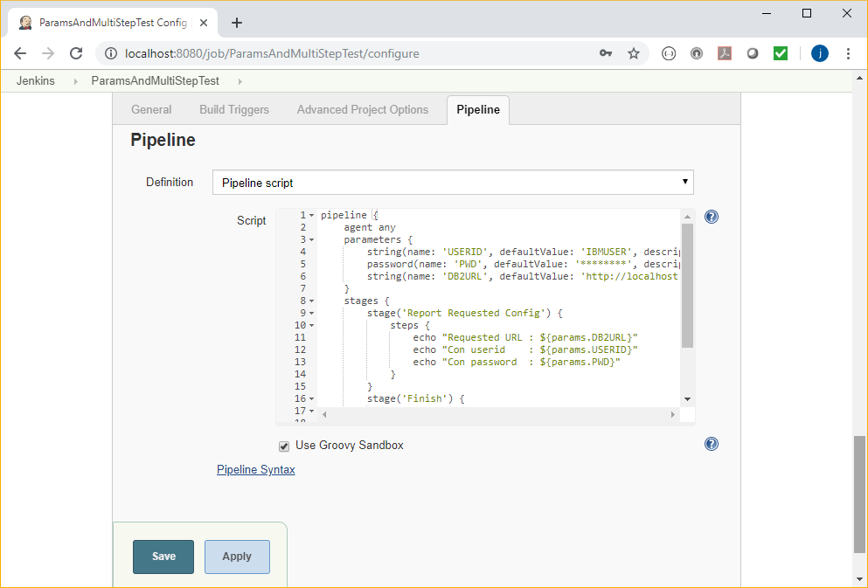Click the browser forward arrow
The width and height of the screenshot is (868, 588).
[x=48, y=53]
